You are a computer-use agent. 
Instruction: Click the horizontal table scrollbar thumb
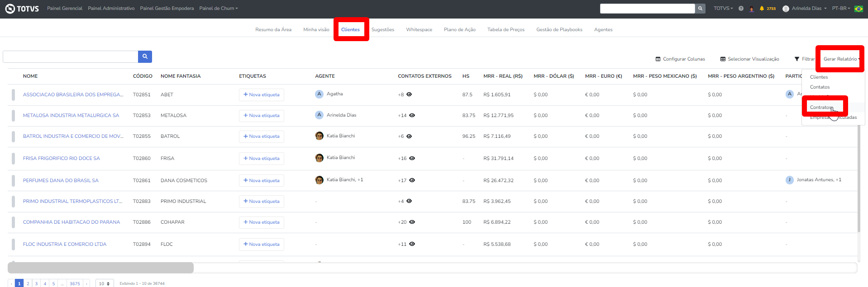(100, 268)
